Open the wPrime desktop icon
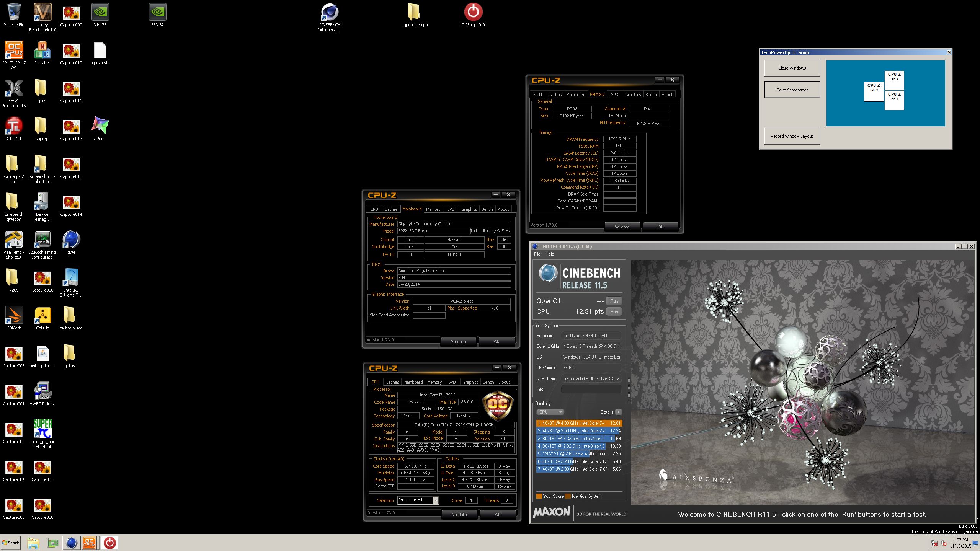The width and height of the screenshot is (980, 551). pos(100,129)
